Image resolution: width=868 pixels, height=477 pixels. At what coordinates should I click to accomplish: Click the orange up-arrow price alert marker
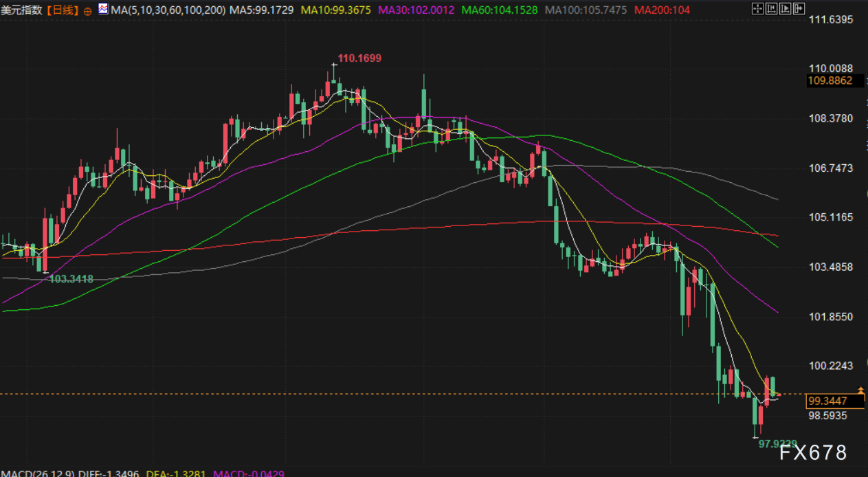pyautogui.click(x=860, y=390)
